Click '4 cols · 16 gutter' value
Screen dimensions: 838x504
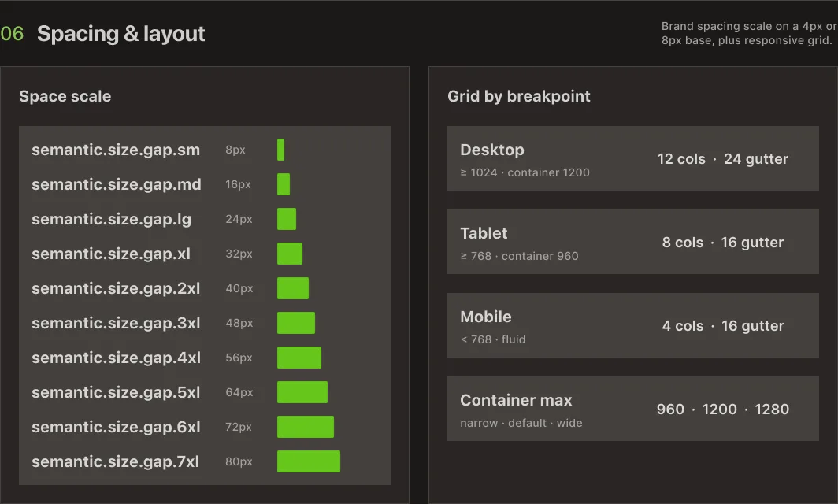point(722,326)
